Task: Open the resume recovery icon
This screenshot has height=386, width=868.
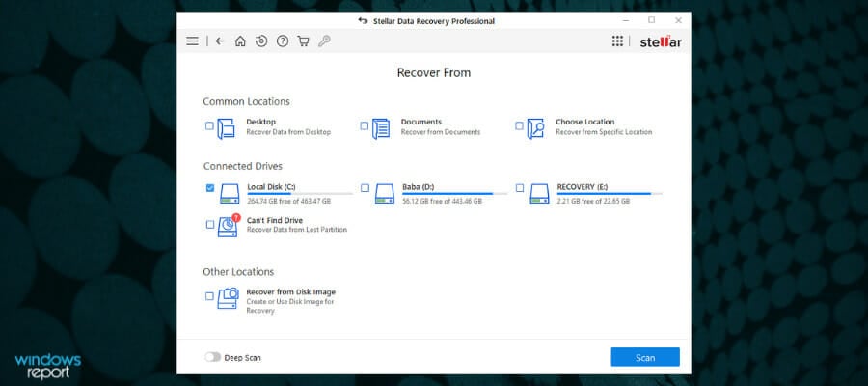Action: [261, 41]
